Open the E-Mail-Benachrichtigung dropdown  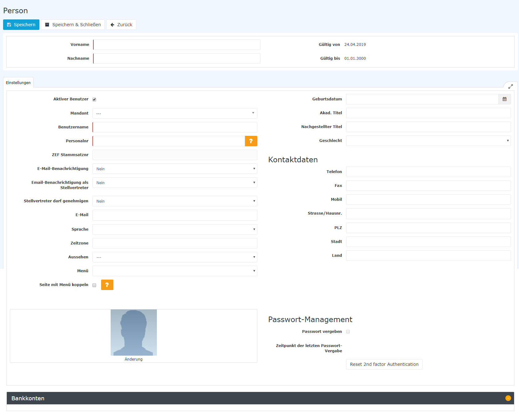pos(175,169)
